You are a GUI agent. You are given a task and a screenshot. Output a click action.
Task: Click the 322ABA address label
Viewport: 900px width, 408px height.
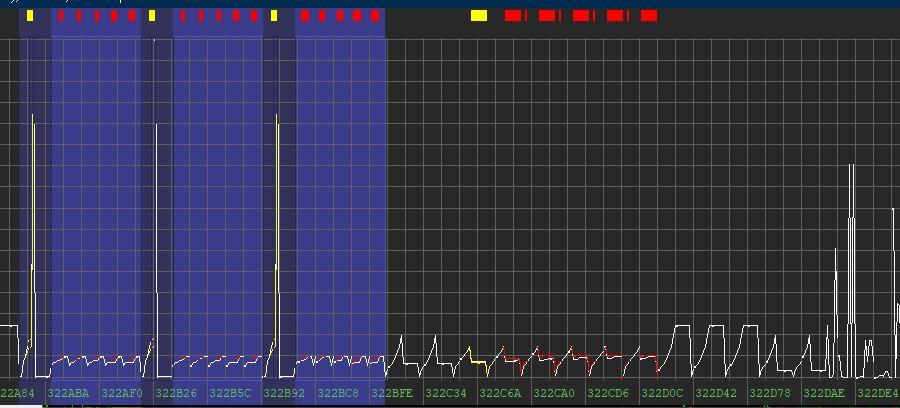click(68, 394)
